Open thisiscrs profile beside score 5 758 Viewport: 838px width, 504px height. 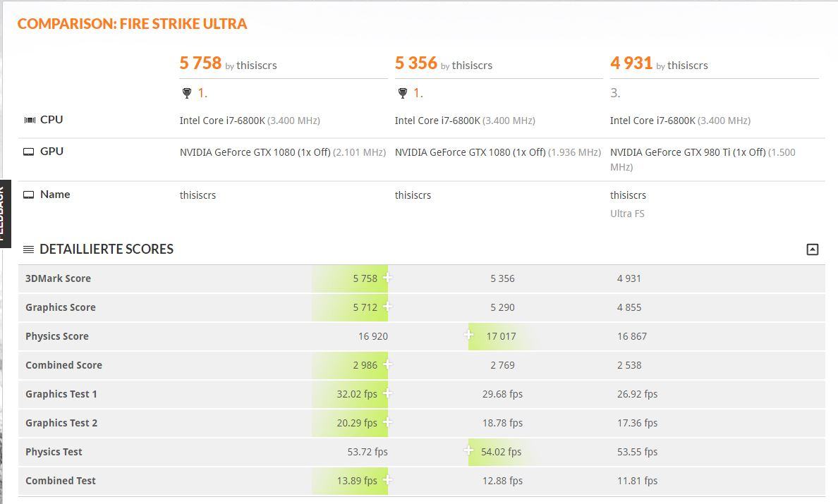point(257,66)
